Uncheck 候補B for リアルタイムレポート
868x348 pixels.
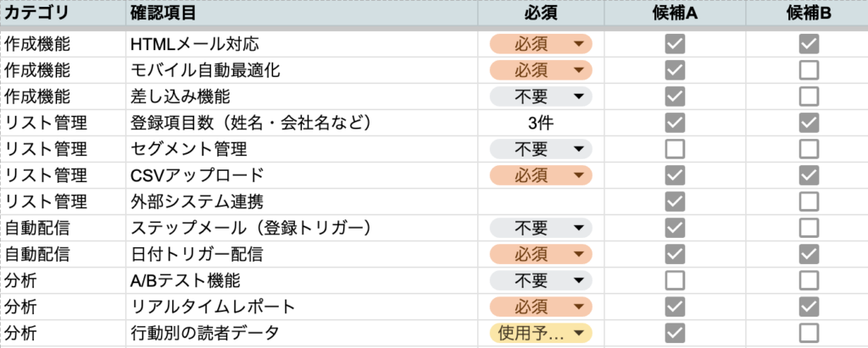point(808,307)
